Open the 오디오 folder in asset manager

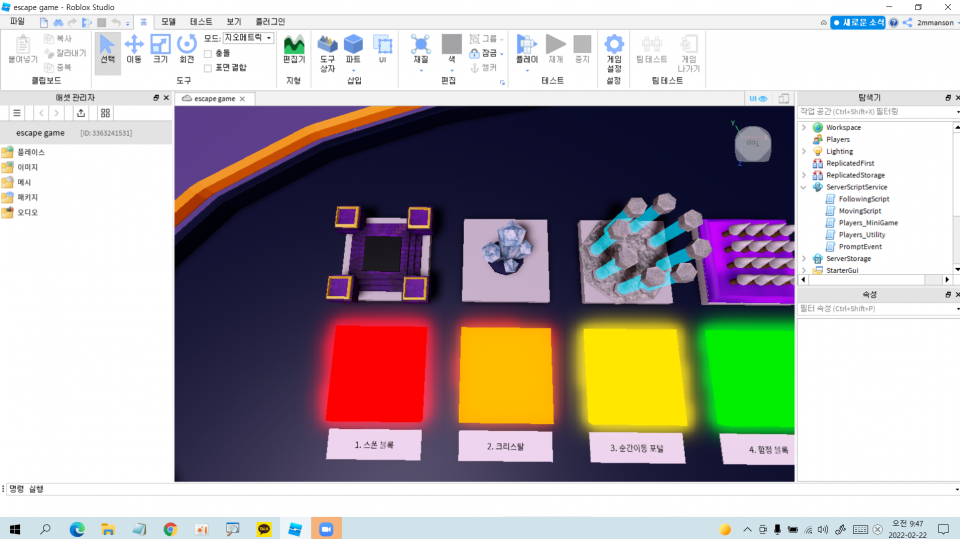pos(21,213)
